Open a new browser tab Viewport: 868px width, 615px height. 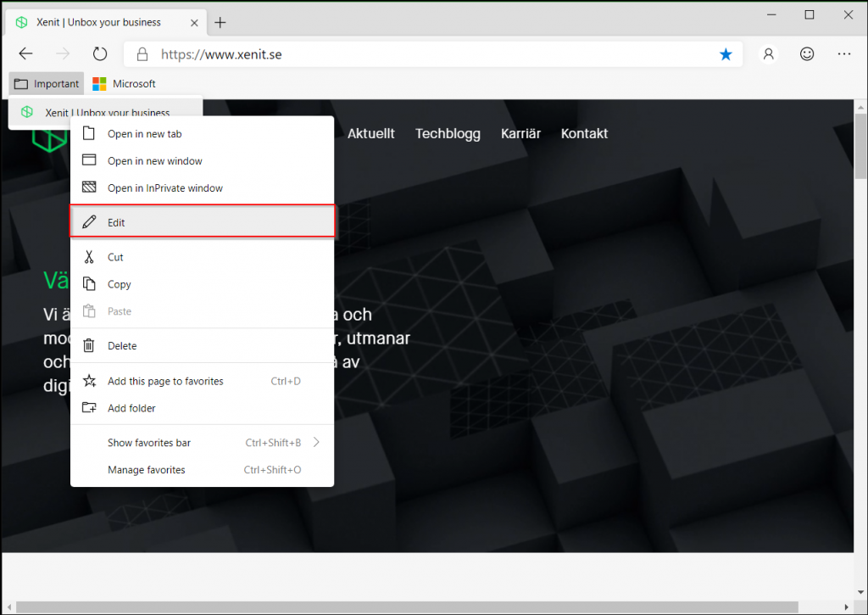click(220, 22)
